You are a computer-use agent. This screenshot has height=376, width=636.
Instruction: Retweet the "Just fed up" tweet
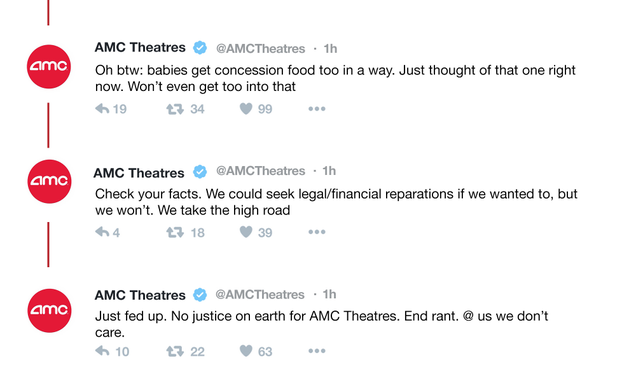pos(175,351)
